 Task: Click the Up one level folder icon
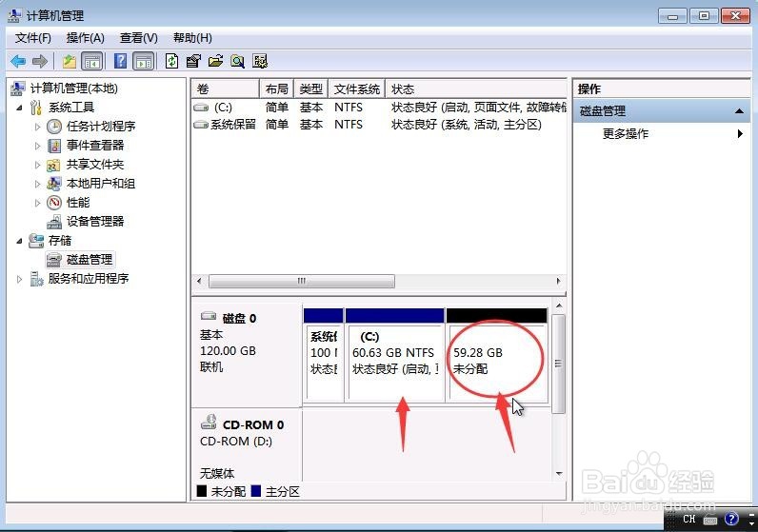point(70,61)
